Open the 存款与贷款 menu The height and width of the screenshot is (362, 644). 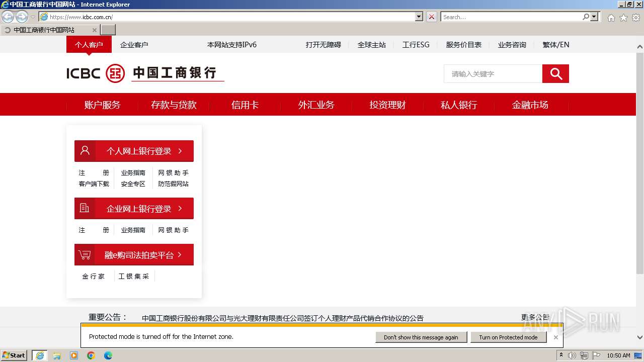tap(174, 105)
